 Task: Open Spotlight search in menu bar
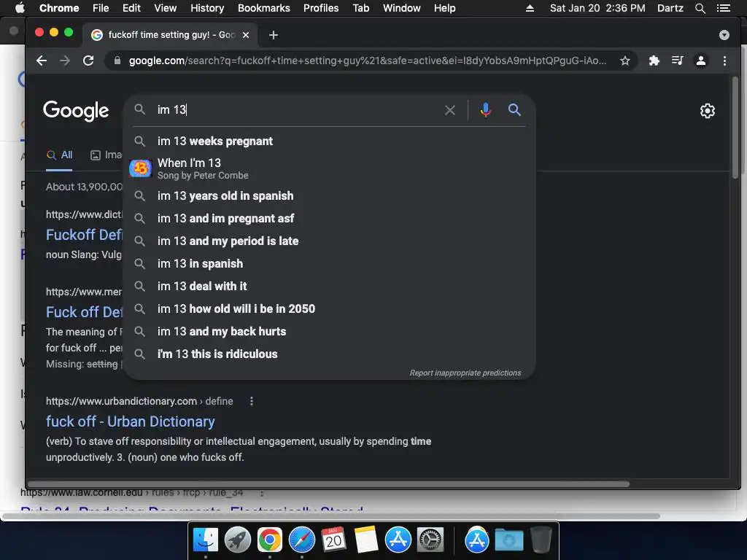point(700,8)
